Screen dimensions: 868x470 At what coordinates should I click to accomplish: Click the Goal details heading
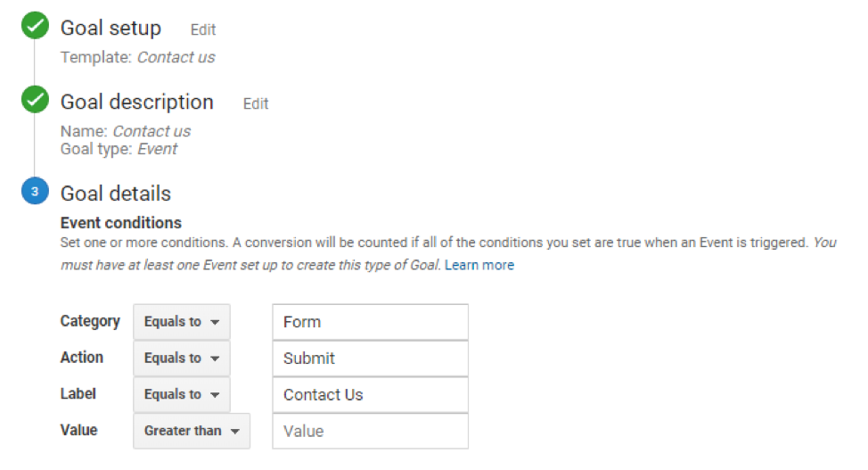pos(116,194)
